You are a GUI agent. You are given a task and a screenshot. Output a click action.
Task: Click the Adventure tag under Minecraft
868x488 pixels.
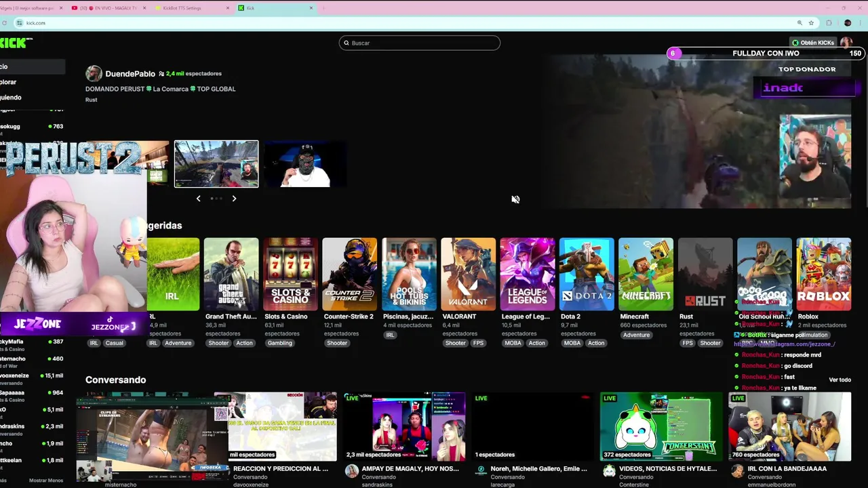click(x=636, y=335)
